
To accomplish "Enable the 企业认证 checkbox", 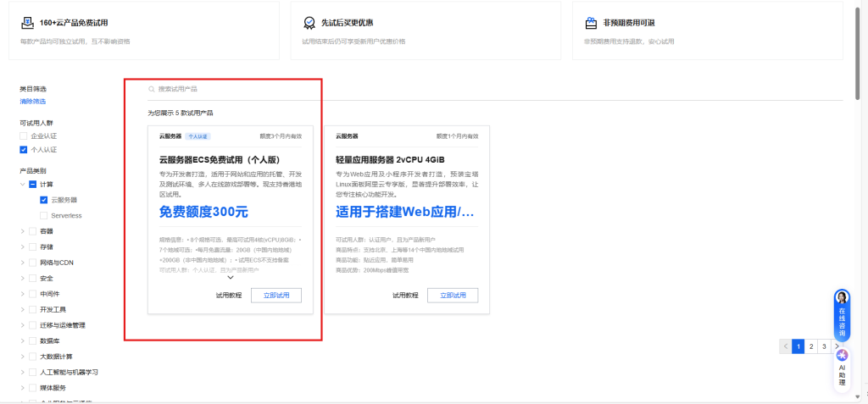I will click(x=24, y=136).
